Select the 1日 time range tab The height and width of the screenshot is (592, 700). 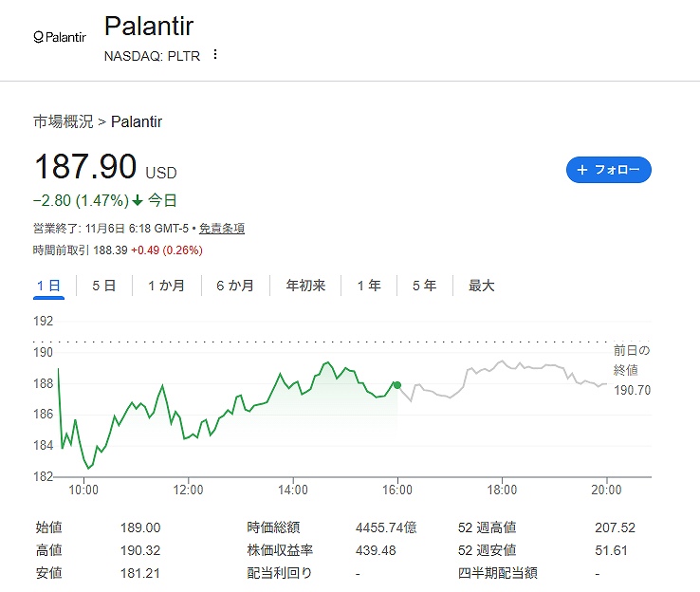point(48,286)
